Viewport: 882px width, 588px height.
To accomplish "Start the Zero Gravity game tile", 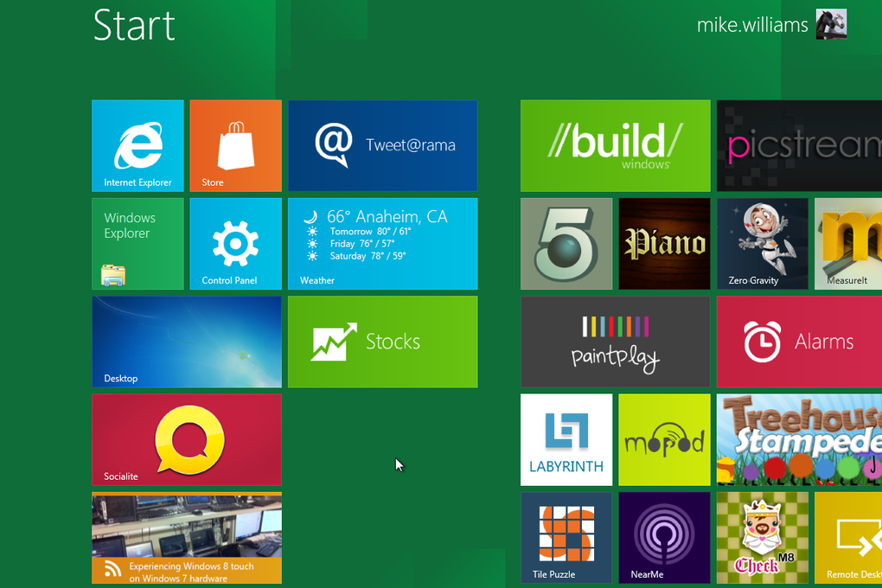I will point(762,244).
